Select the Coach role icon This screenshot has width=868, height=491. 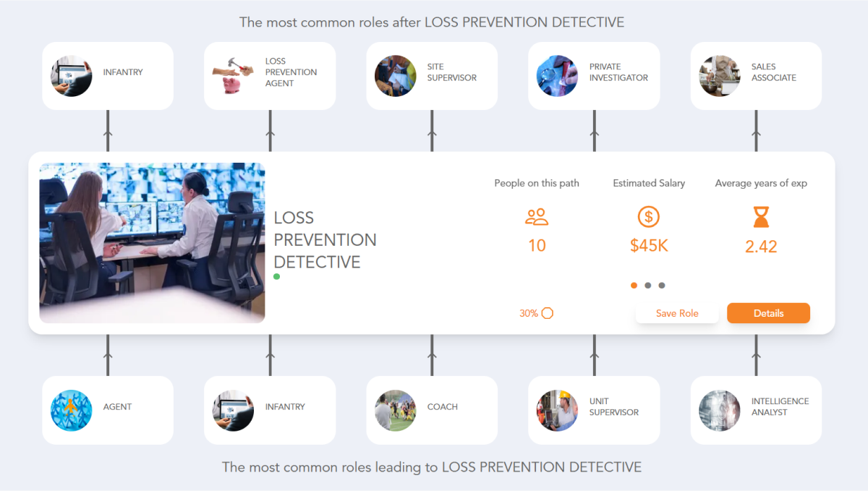(x=395, y=409)
